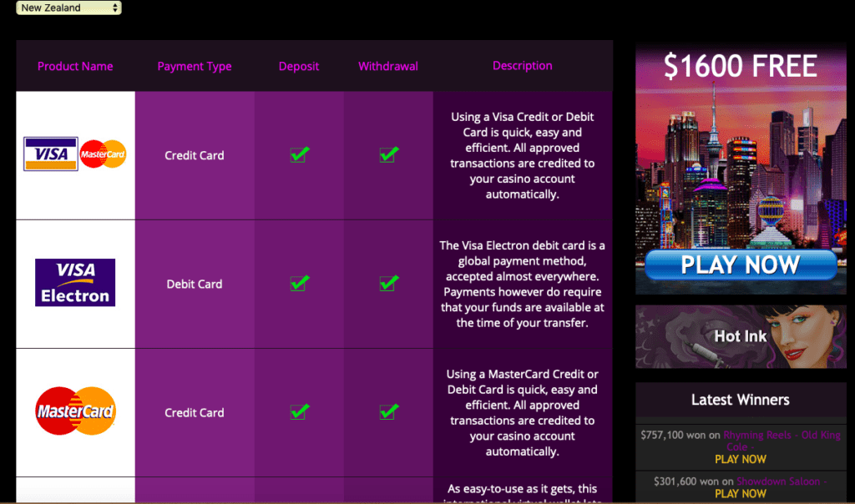This screenshot has width=855, height=504.
Task: Click MasterCard withdrawal checkmark
Action: tap(388, 411)
